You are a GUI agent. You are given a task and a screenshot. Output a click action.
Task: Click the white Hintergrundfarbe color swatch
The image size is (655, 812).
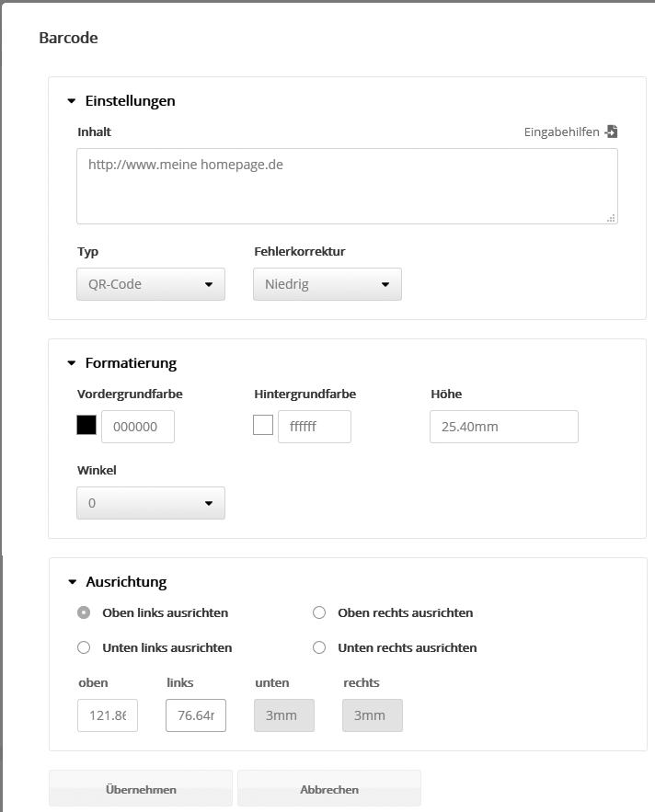(263, 425)
